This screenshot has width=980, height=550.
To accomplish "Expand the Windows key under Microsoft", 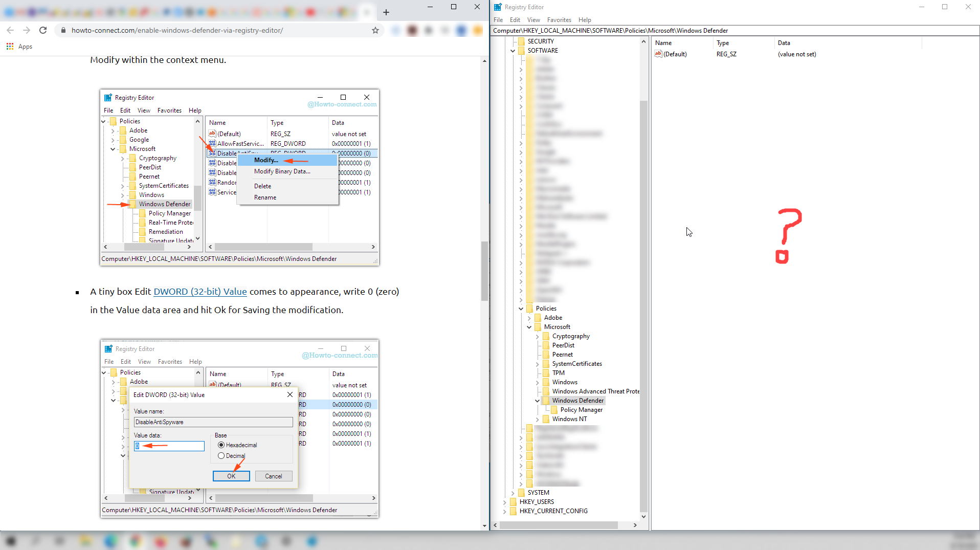I will (537, 382).
